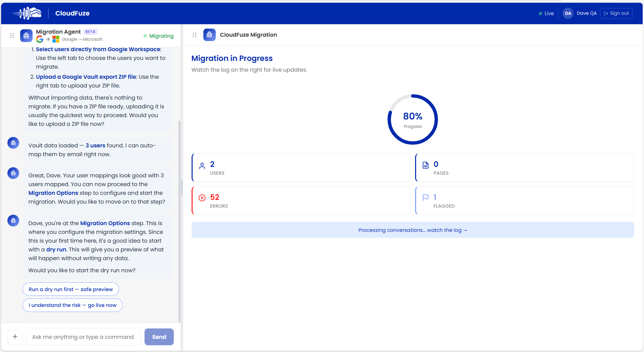Viewport: 644px width, 352px height.
Task: Click the Pages card document icon
Action: pyautogui.click(x=426, y=165)
